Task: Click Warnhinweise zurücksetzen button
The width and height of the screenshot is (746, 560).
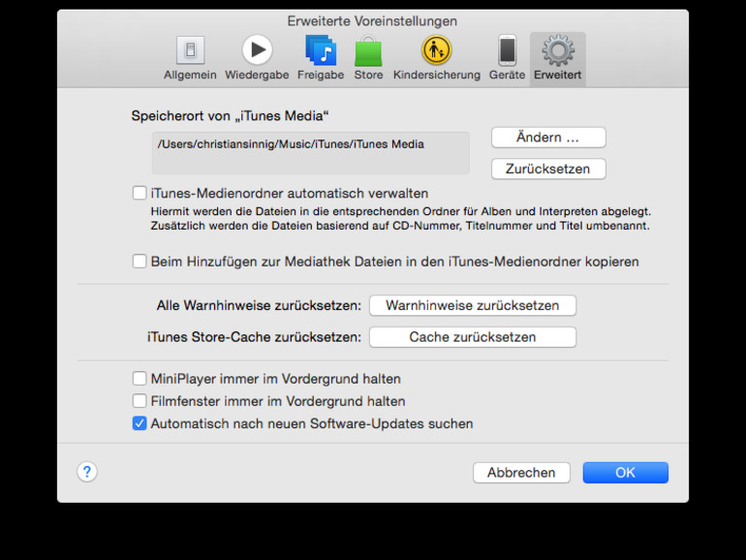Action: click(x=473, y=305)
